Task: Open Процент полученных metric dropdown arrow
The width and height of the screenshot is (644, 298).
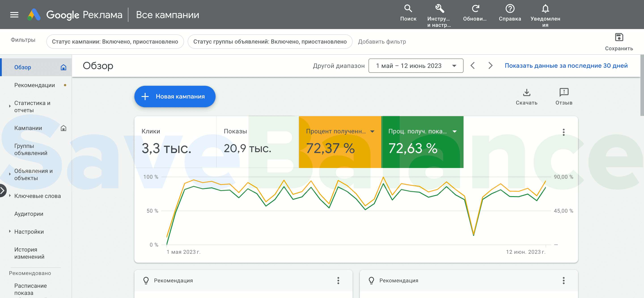Action: (x=372, y=131)
